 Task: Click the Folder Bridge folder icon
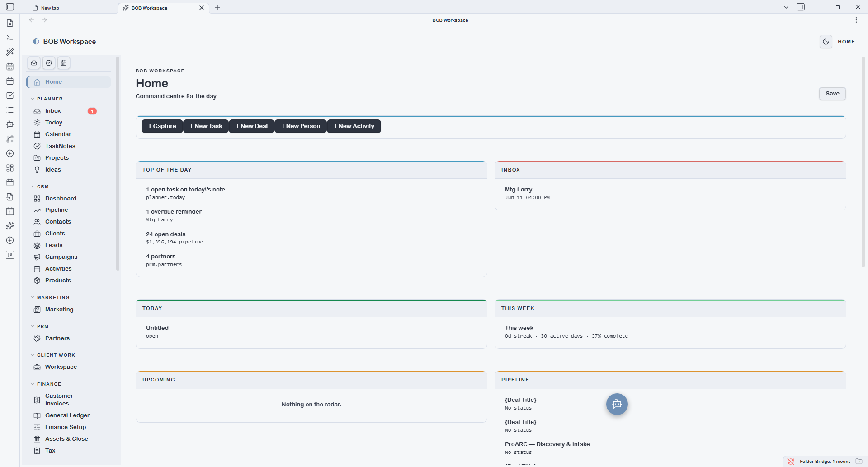[859, 462]
